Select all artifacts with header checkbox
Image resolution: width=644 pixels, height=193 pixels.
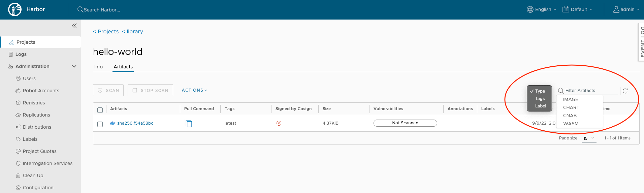point(100,110)
